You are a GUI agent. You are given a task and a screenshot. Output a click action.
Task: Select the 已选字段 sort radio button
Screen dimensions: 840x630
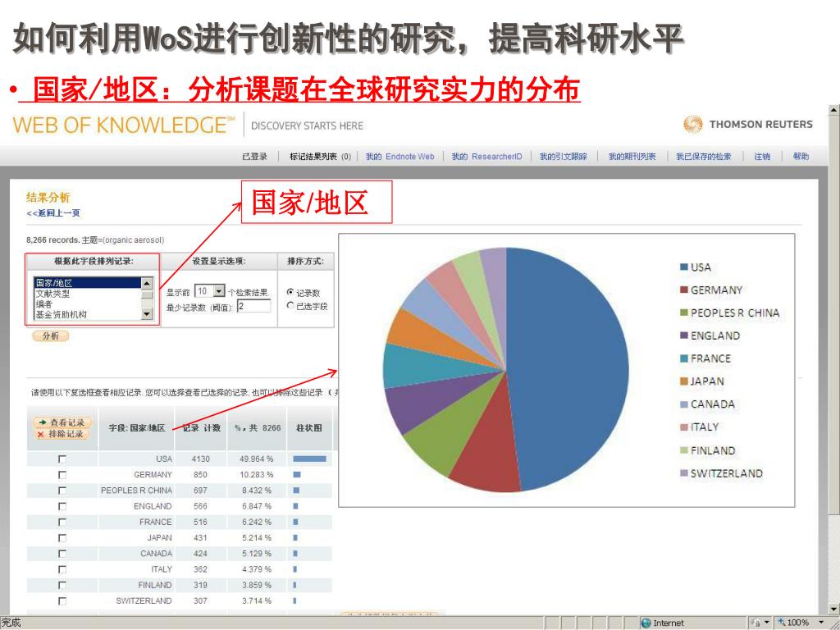(290, 305)
